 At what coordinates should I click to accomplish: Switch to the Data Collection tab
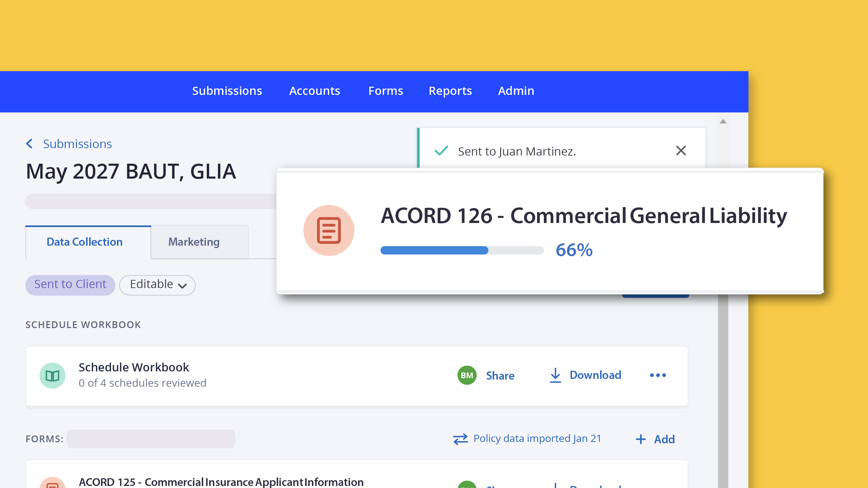88,242
